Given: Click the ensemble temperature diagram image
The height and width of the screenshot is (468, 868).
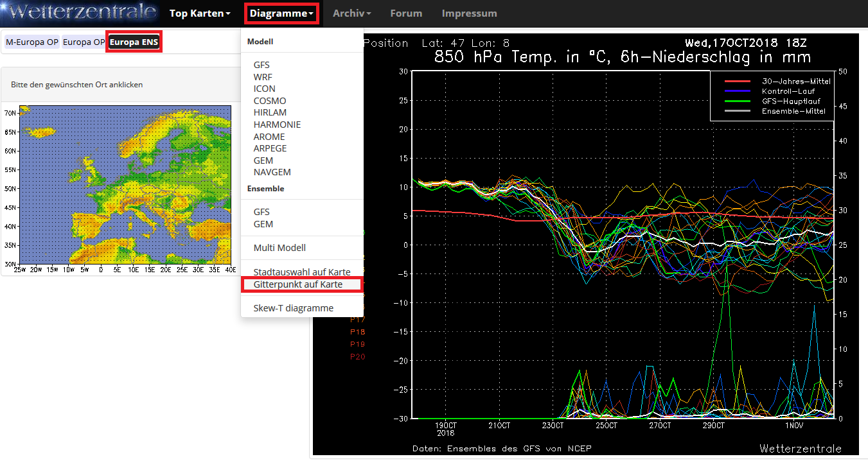Looking at the screenshot, I should click(x=585, y=245).
